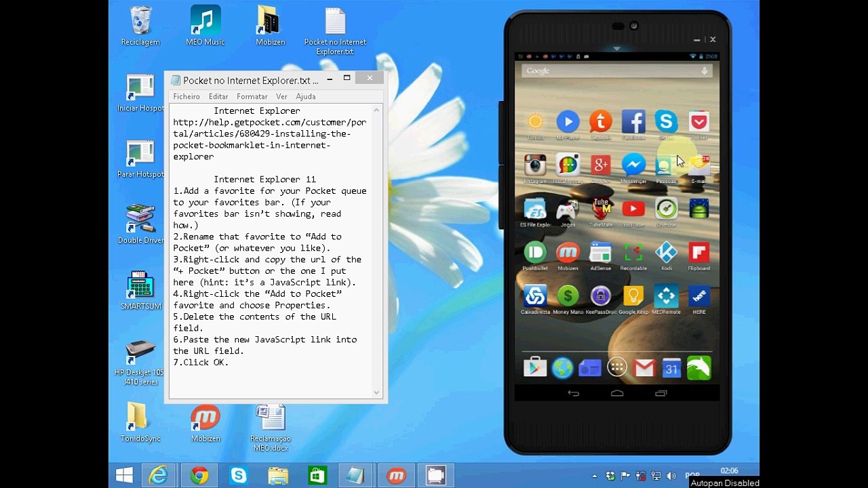Open the Pocket app on the phone
This screenshot has width=868, height=488.
pos(699,122)
